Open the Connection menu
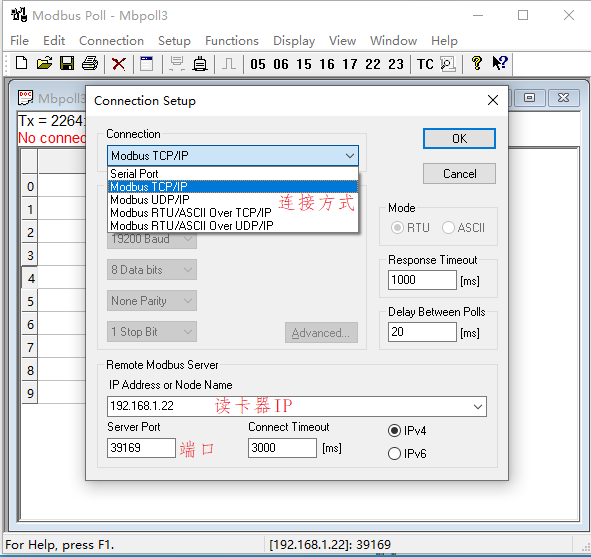 [x=111, y=41]
